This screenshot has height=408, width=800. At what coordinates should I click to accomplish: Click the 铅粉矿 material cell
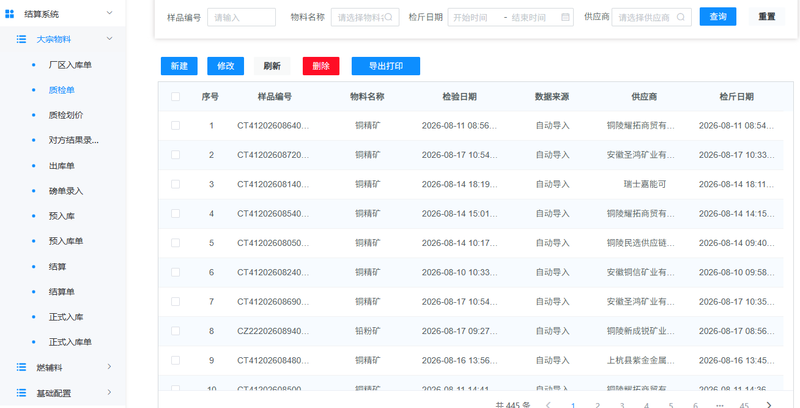click(x=368, y=331)
